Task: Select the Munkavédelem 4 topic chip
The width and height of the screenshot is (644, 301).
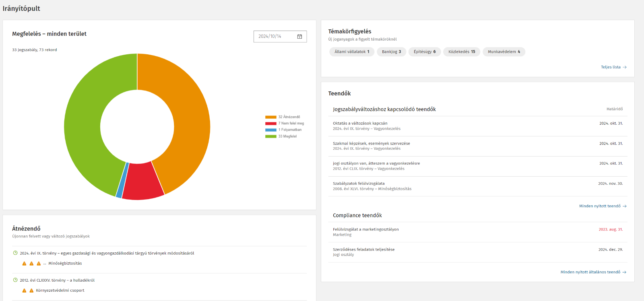Action: [504, 52]
